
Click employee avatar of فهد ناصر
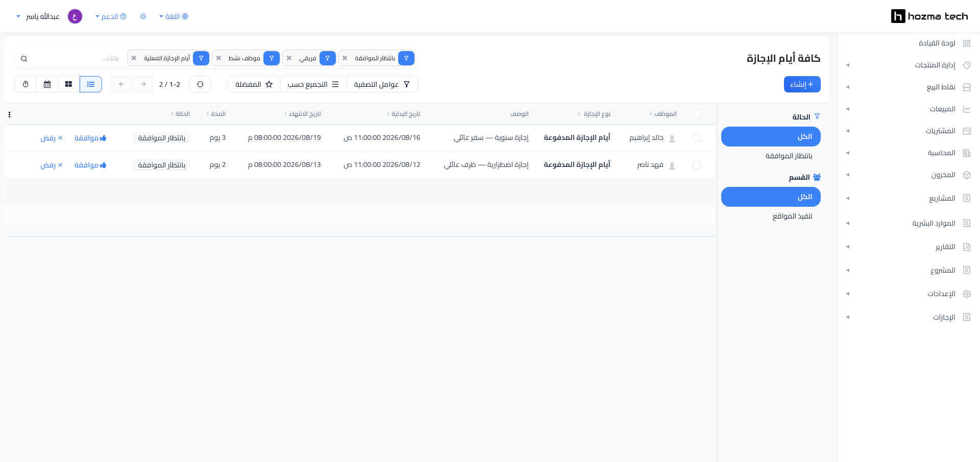click(x=672, y=165)
